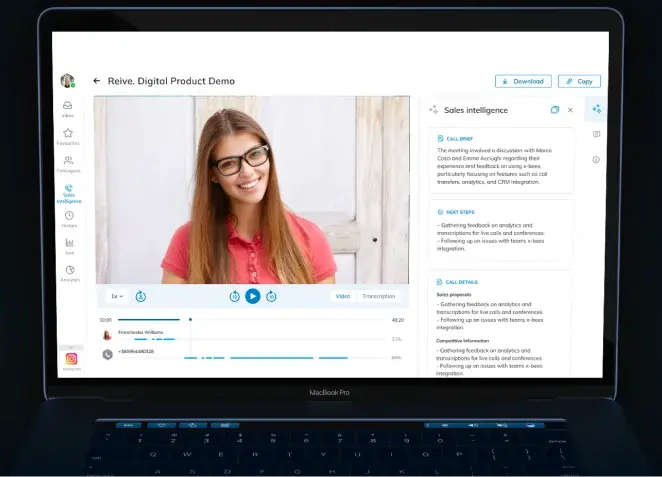This screenshot has width=662, height=477.
Task: Open the Live section in sidebar
Action: tap(69, 245)
